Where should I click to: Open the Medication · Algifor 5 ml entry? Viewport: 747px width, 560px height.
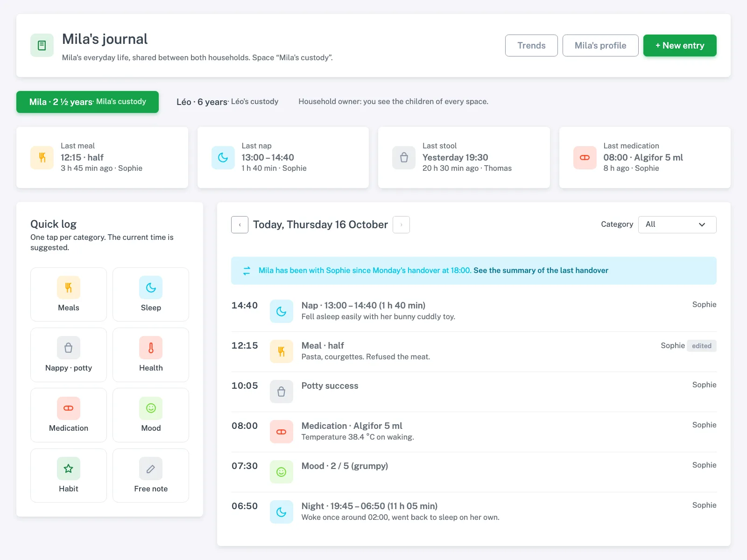[x=352, y=426]
